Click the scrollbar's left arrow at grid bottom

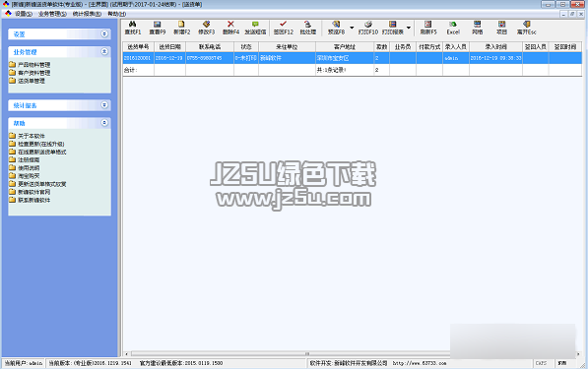[x=126, y=353]
